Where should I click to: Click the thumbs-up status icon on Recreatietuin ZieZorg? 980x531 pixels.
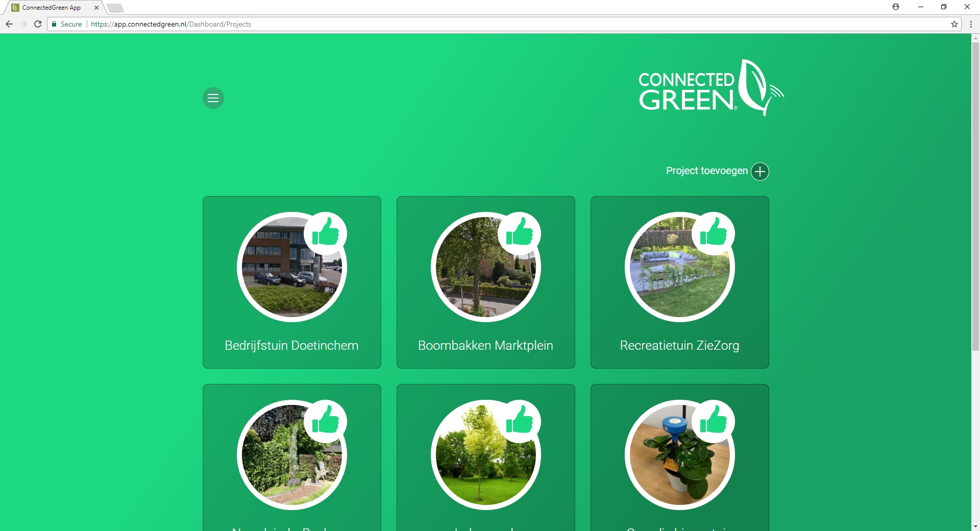coord(715,233)
